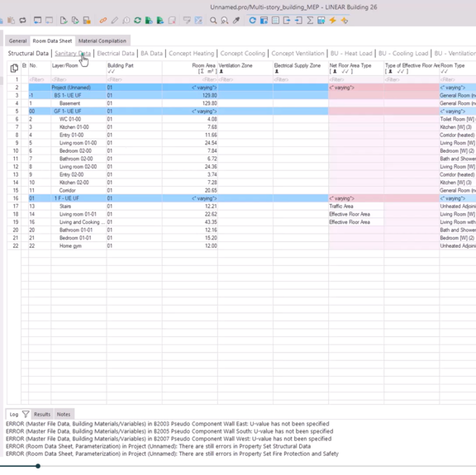
Task: Click the Traffic Area cell for Stairs
Action: (356, 206)
